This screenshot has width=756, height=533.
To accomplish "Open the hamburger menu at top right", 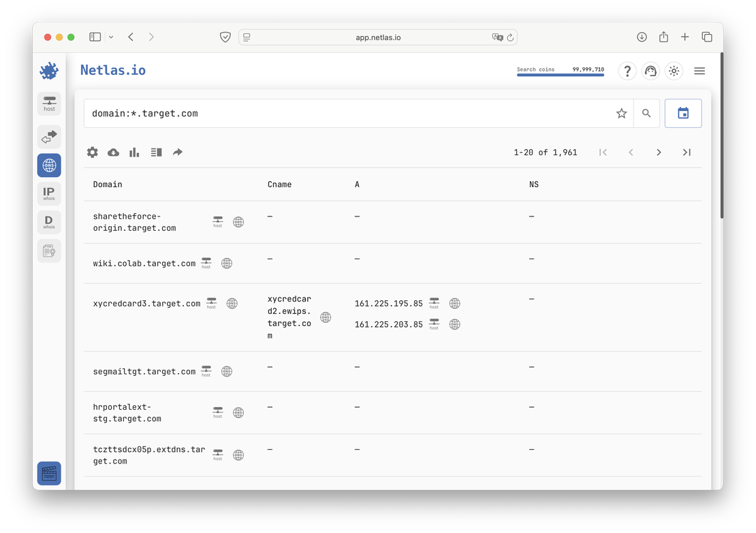I will click(699, 70).
